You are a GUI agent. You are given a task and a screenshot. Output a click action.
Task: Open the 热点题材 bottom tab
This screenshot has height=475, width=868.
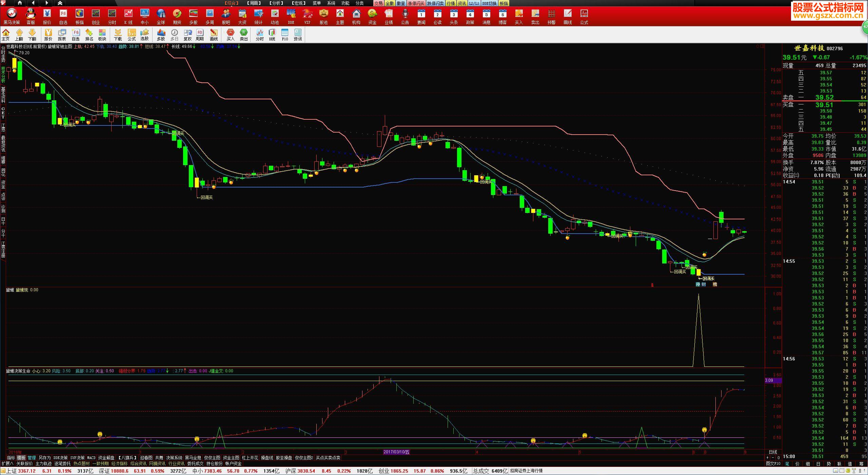[81, 463]
